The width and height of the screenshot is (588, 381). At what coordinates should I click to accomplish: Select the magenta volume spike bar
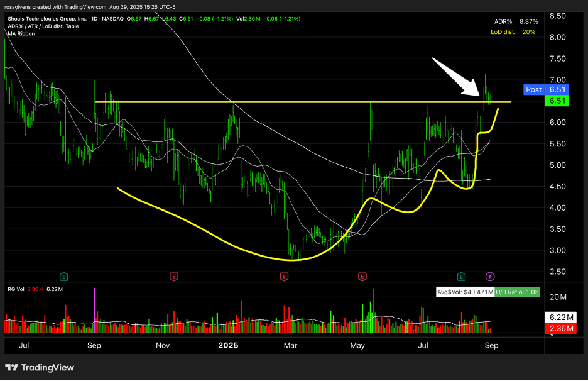click(x=94, y=308)
